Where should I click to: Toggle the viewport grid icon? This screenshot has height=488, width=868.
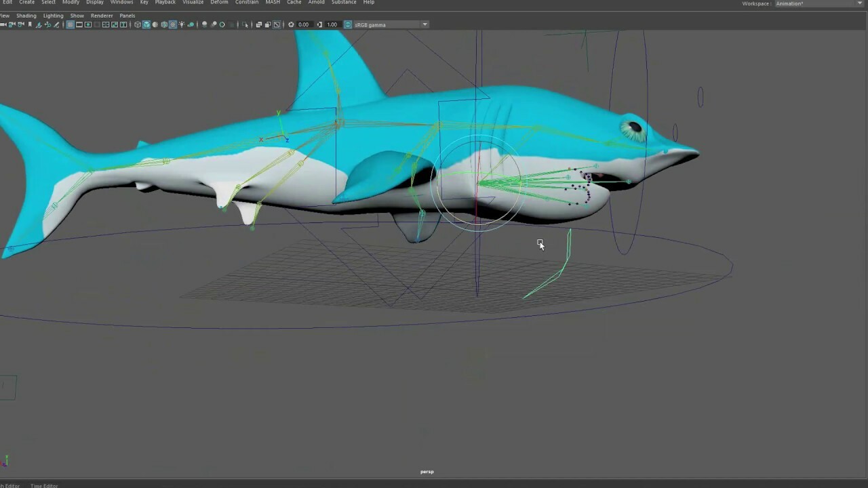[x=71, y=24]
